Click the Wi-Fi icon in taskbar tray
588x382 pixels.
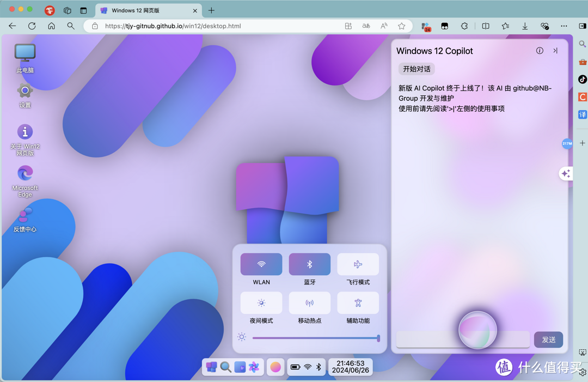pyautogui.click(x=308, y=367)
